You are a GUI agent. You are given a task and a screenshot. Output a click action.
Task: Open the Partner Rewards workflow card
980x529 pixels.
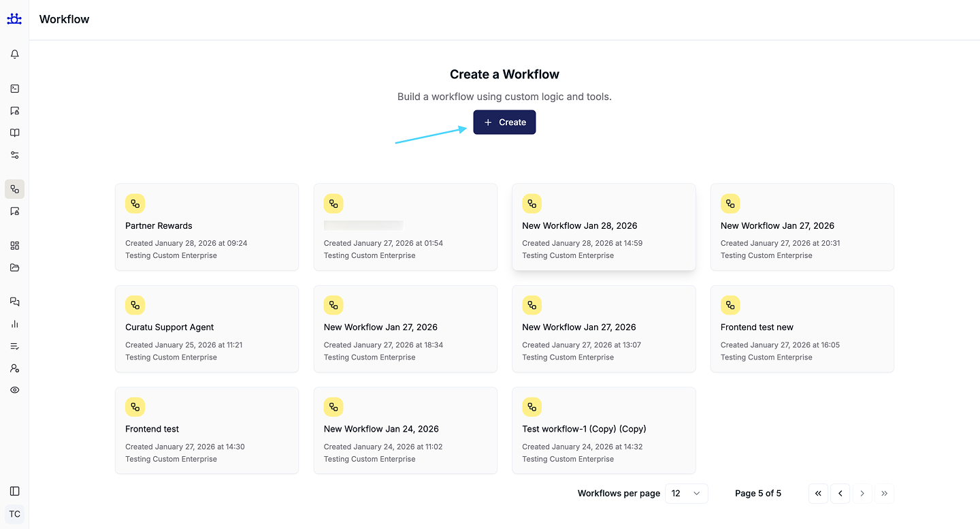(x=206, y=227)
